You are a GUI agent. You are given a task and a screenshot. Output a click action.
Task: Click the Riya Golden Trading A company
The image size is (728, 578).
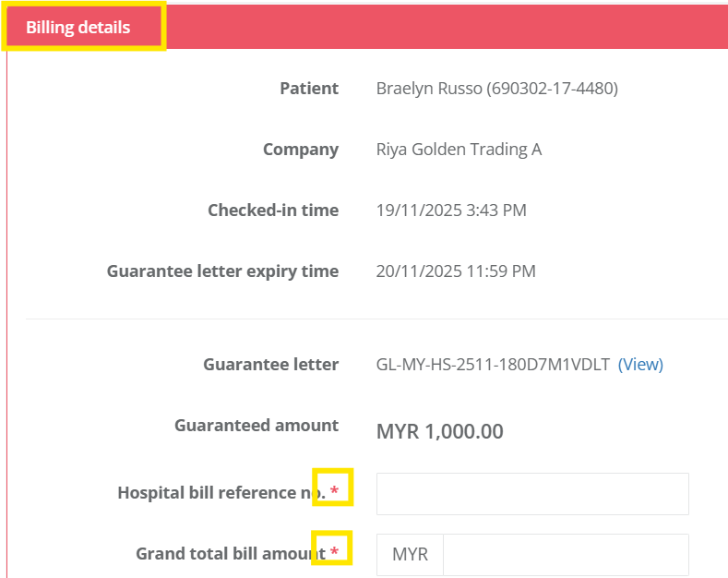click(x=459, y=150)
